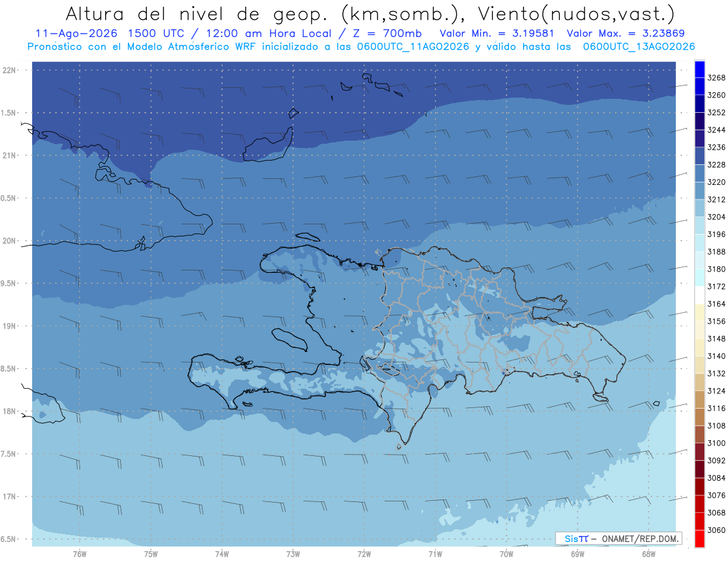Click the '70W' longitude label
728x562 pixels.
[507, 554]
